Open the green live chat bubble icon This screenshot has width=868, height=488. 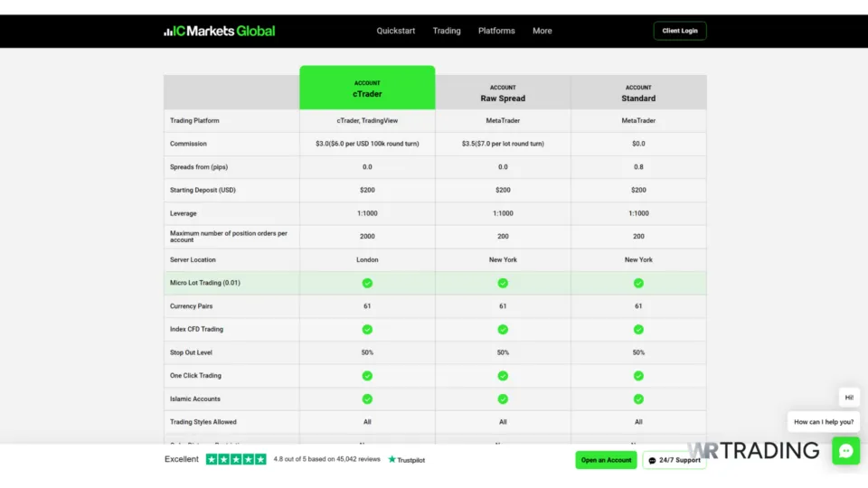coord(845,450)
